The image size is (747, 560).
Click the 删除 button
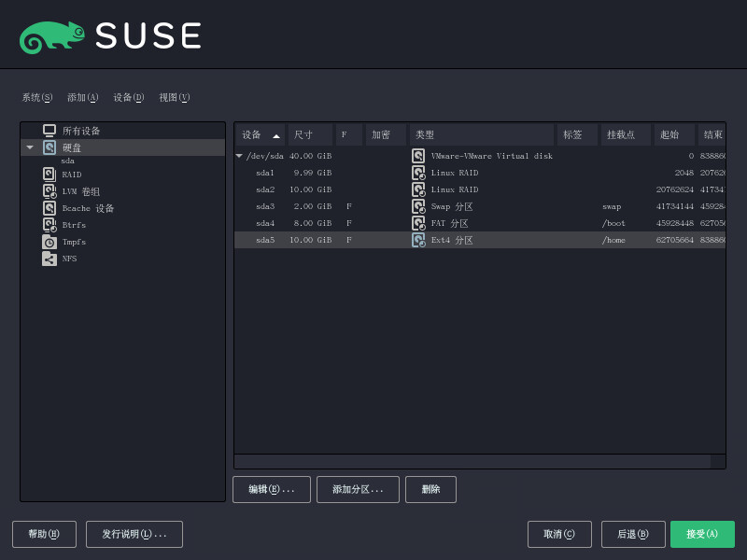point(430,489)
